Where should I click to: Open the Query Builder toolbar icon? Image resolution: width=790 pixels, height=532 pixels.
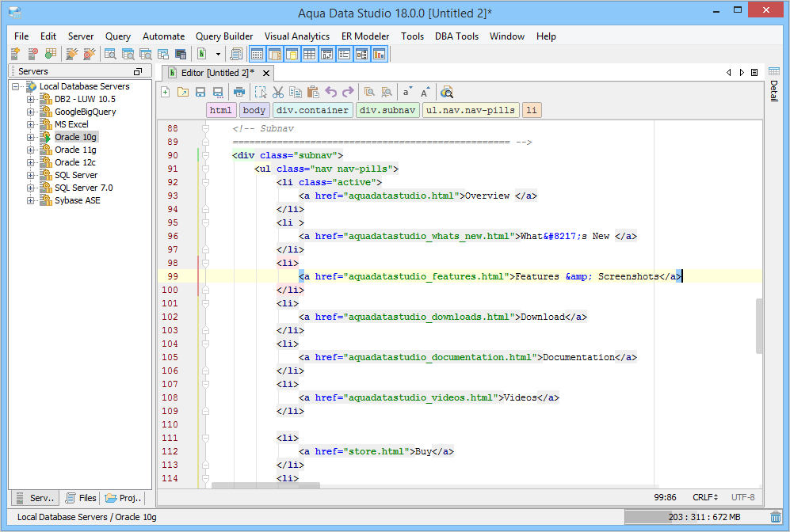point(163,54)
